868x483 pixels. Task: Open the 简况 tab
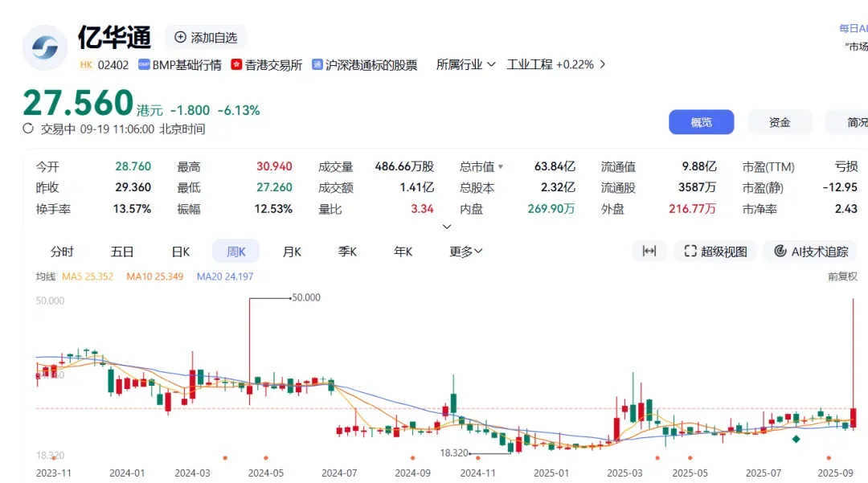(847, 122)
